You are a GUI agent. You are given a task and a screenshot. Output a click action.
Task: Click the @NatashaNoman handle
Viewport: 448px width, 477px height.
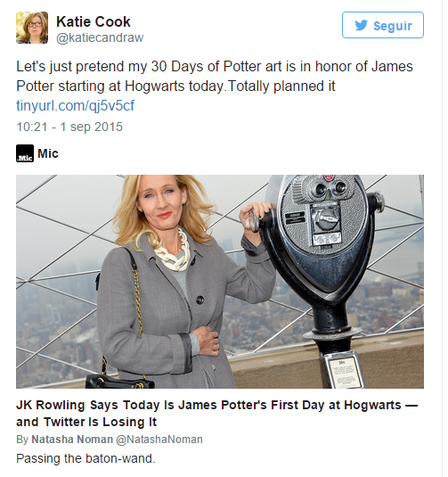click(x=159, y=440)
